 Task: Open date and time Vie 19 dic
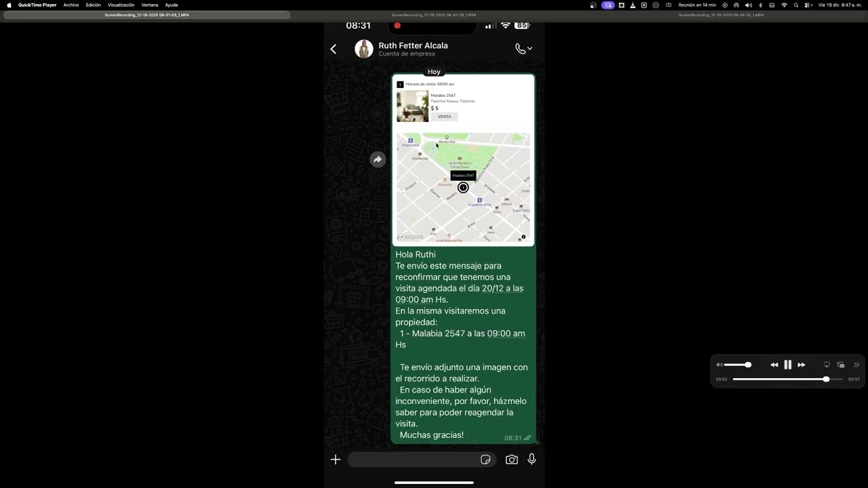[840, 5]
